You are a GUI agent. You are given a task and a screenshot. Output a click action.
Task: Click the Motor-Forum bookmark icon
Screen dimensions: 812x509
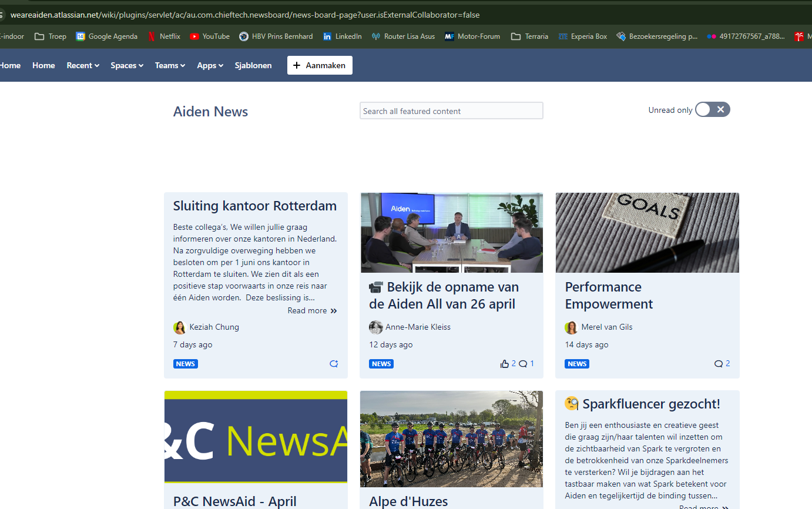(449, 36)
